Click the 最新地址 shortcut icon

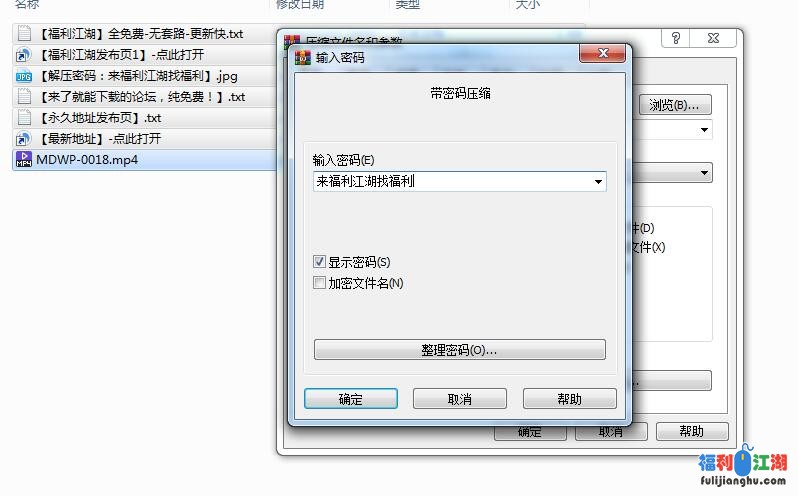23,138
